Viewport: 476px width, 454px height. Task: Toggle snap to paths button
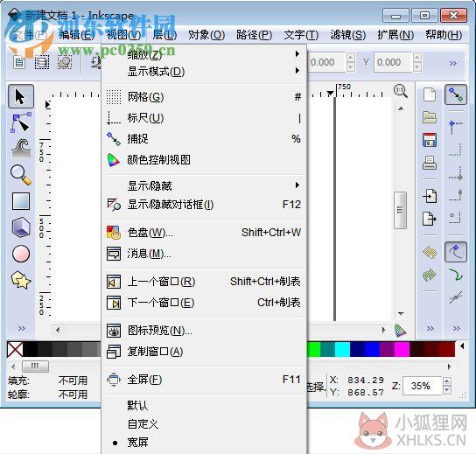point(456,275)
